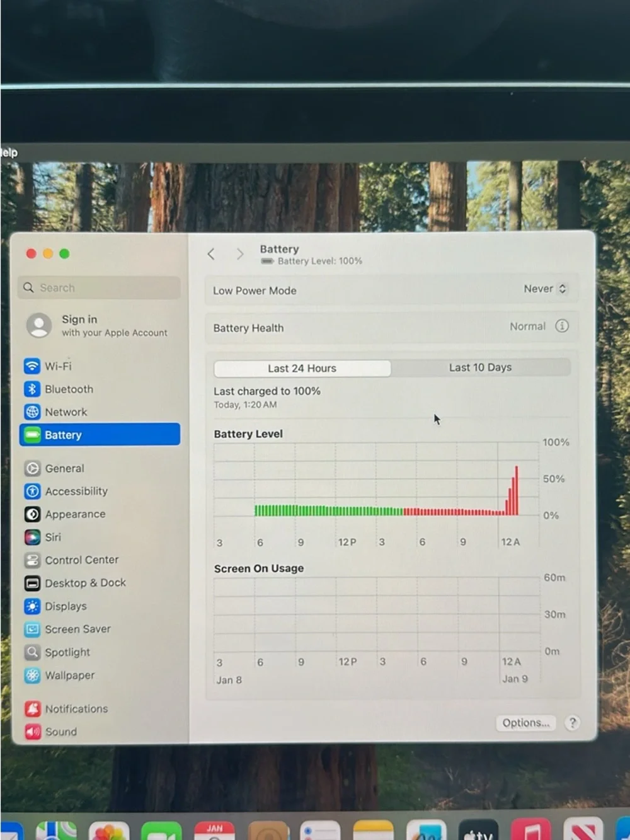Screen dimensions: 630x840
Task: Select the Battery sidebar item
Action: [100, 435]
